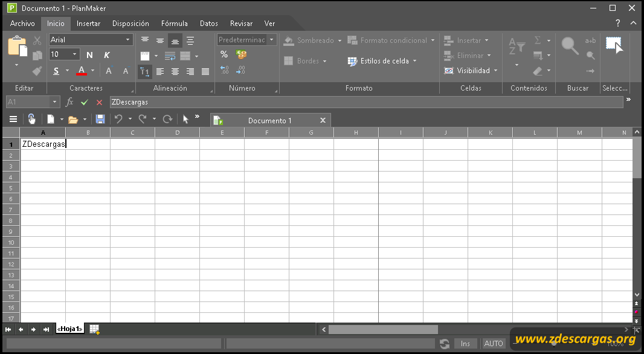Click the Format painter brush icon
This screenshot has height=354, width=644.
[x=37, y=71]
